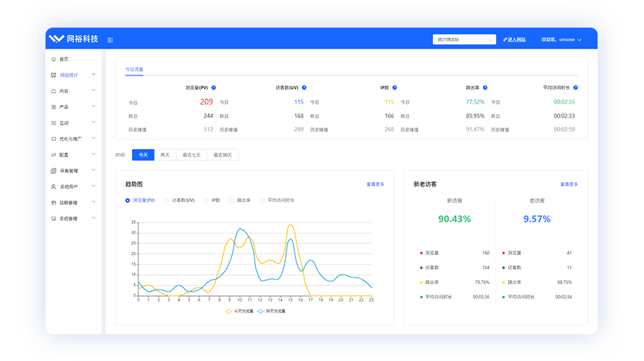
Task: Click the 系统管理 icon in the sidebar
Action: [x=54, y=219]
